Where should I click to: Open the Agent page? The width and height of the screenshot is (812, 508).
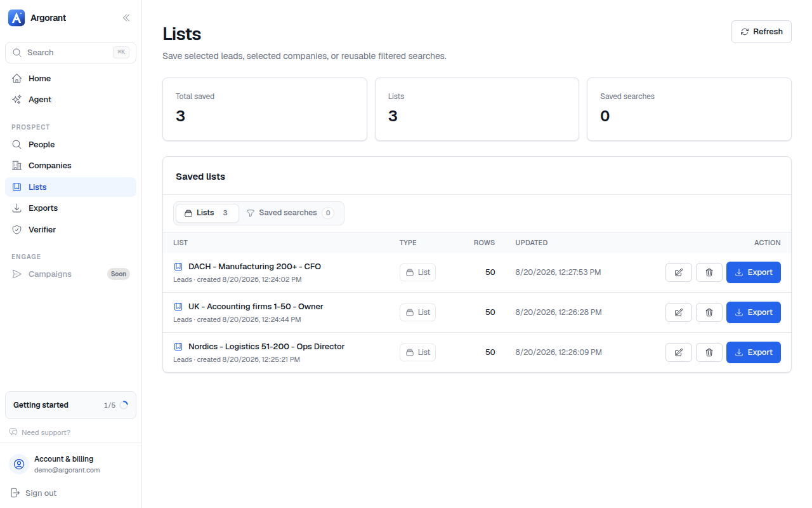pyautogui.click(x=70, y=100)
